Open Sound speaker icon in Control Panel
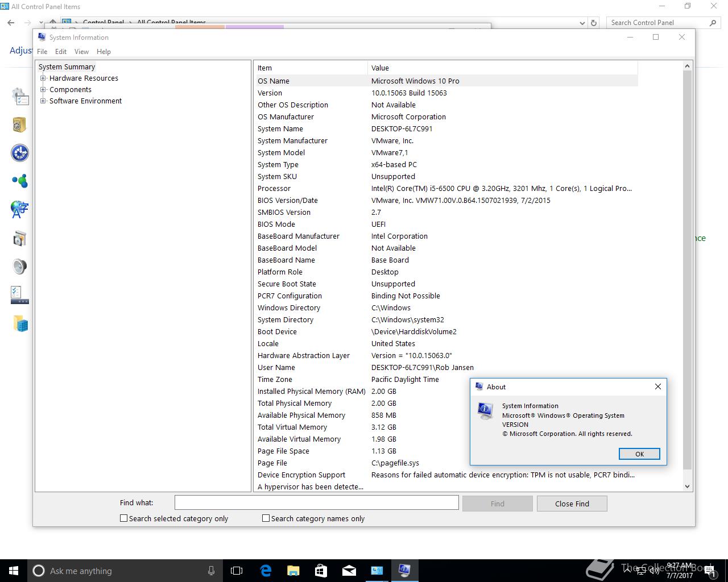Screen dimensions: 728x582 coord(20,267)
